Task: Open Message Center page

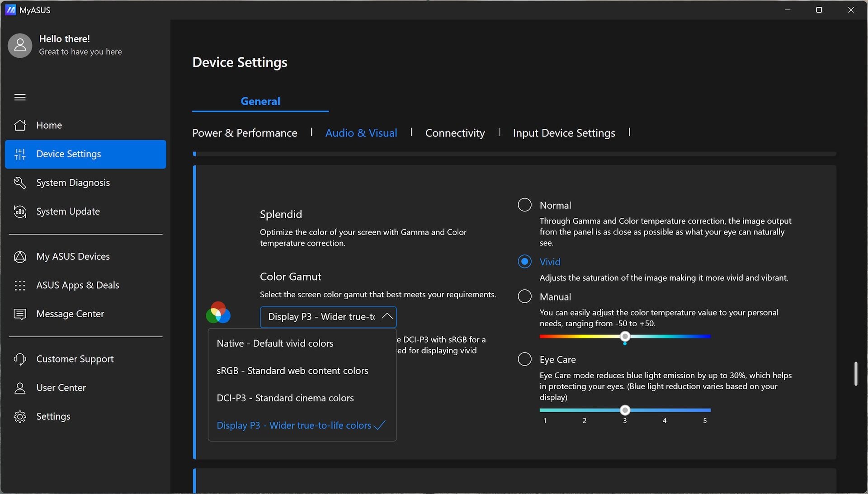Action: point(85,314)
